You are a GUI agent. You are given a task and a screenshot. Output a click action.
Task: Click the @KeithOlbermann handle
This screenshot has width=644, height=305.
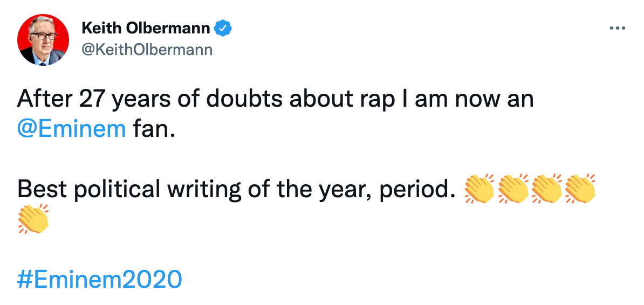tap(147, 50)
